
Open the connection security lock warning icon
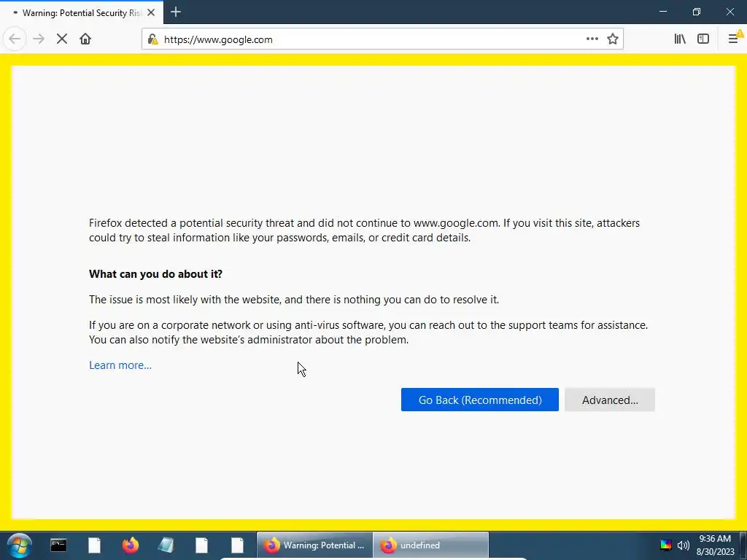pyautogui.click(x=152, y=39)
